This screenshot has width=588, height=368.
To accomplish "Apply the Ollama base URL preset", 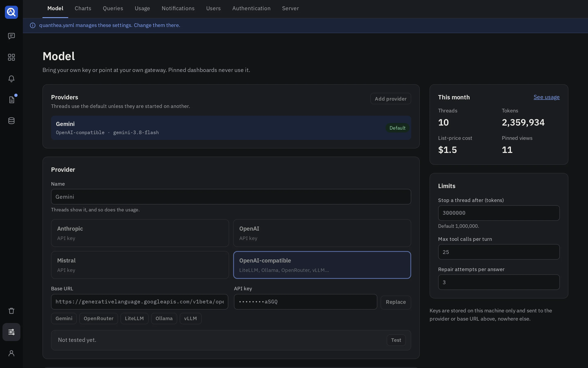I will coord(164,318).
